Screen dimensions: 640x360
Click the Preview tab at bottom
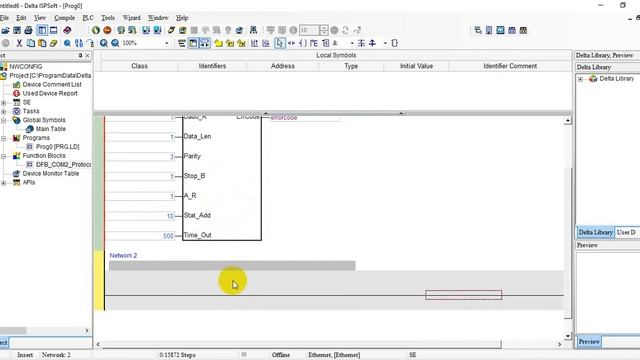coord(589,342)
